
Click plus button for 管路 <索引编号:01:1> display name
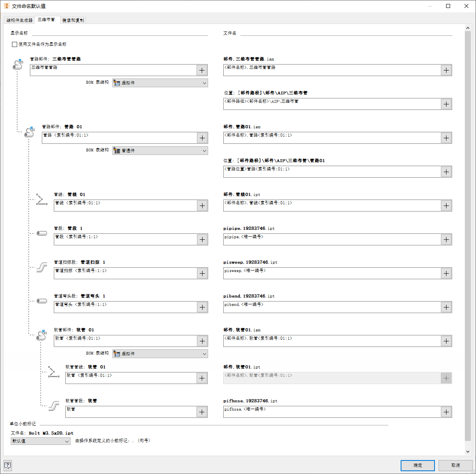click(x=202, y=138)
